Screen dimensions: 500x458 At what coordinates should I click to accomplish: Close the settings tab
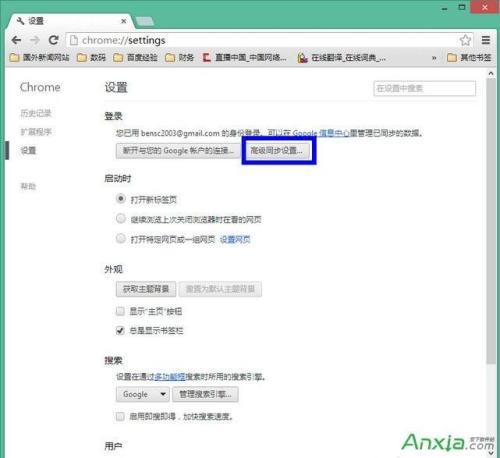124,21
